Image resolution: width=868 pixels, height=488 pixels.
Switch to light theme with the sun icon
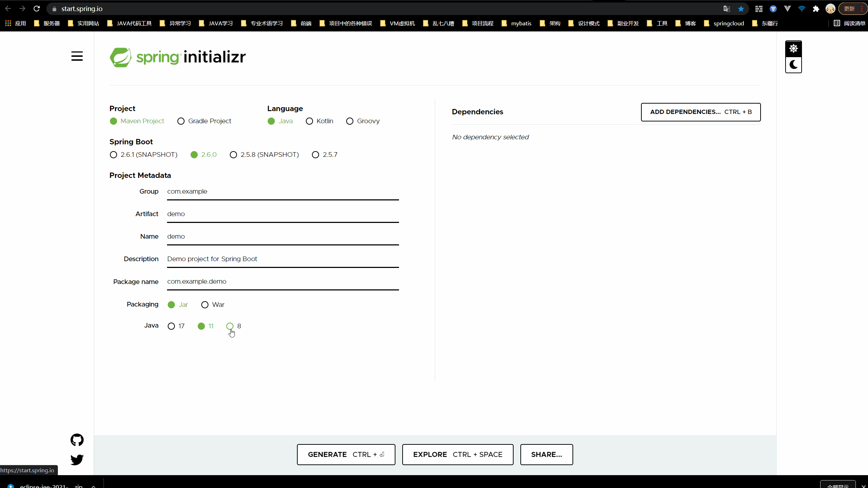[793, 49]
